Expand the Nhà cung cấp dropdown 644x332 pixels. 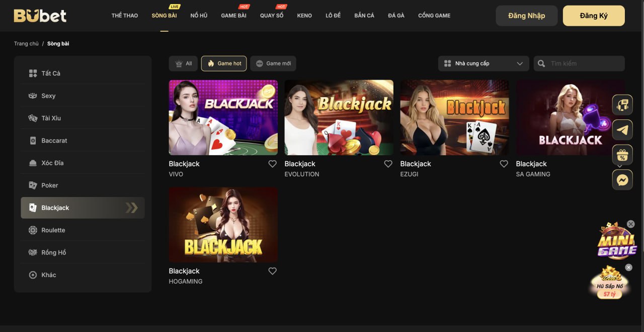484,63
